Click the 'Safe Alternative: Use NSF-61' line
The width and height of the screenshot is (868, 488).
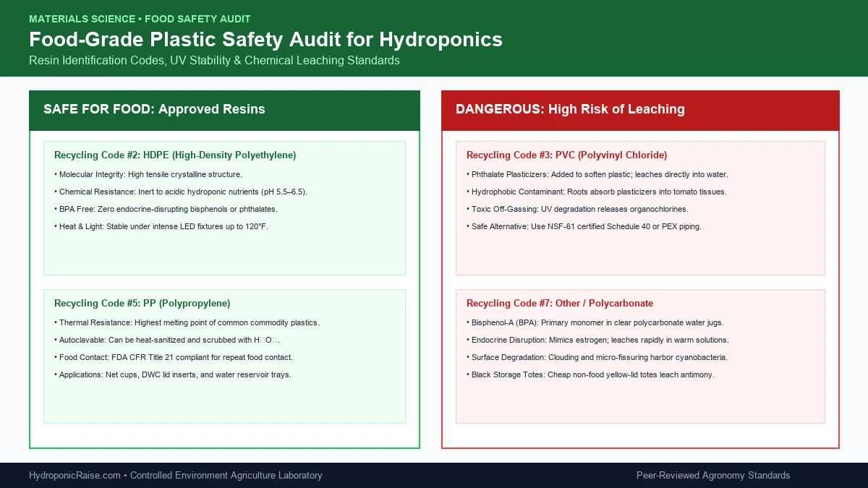584,226
